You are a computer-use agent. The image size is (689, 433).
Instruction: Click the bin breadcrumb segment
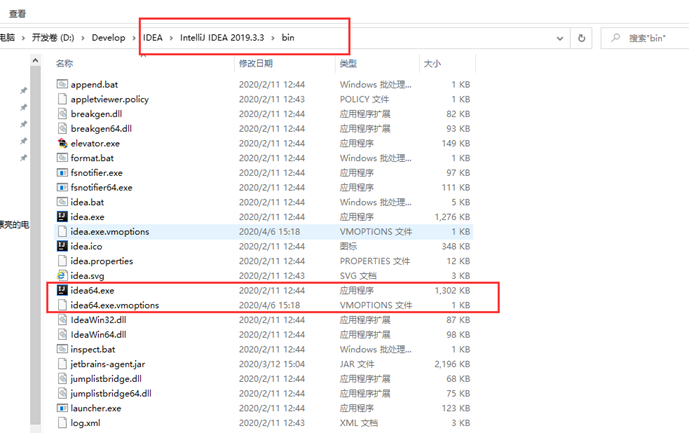(288, 38)
